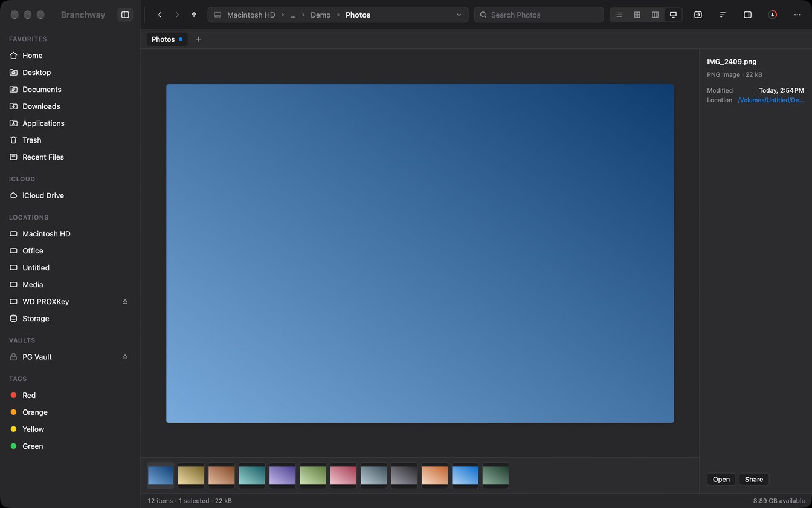The height and width of the screenshot is (508, 812).
Task: Click the Open button
Action: click(721, 480)
